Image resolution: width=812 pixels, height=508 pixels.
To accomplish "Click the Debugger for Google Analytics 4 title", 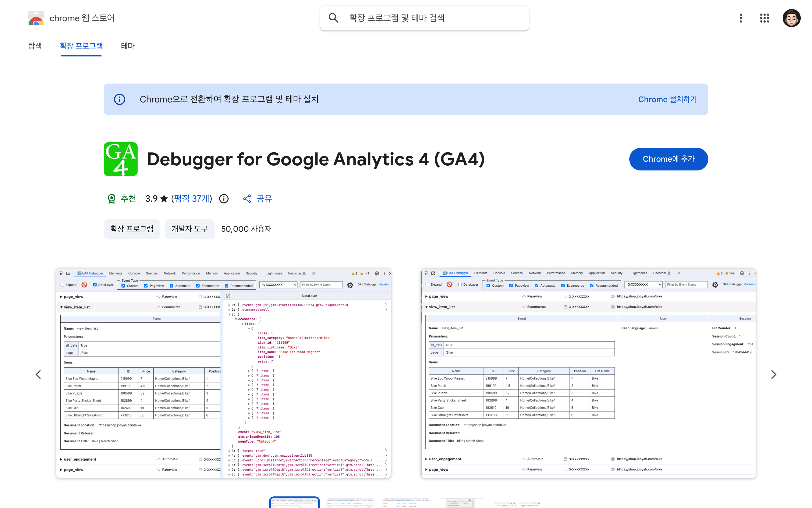I will (x=316, y=159).
